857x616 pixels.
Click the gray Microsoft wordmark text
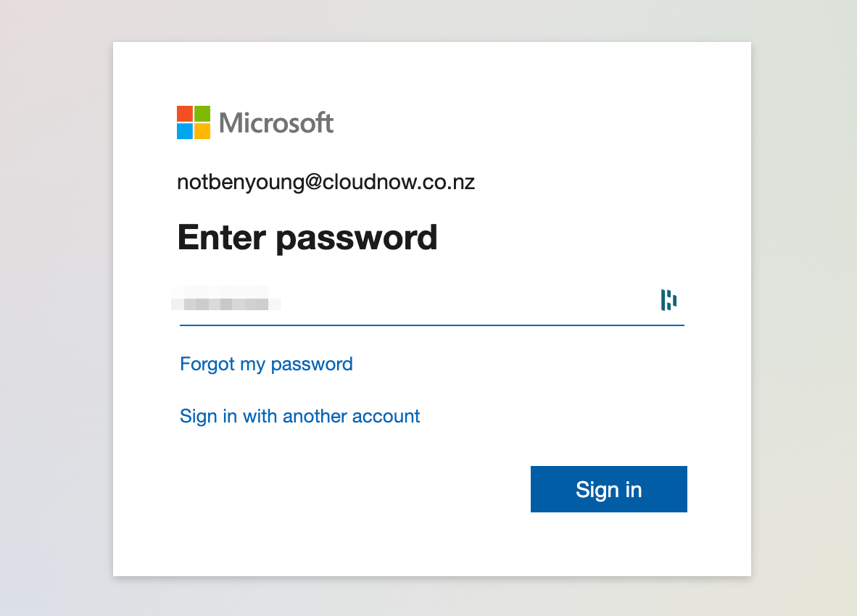click(276, 122)
